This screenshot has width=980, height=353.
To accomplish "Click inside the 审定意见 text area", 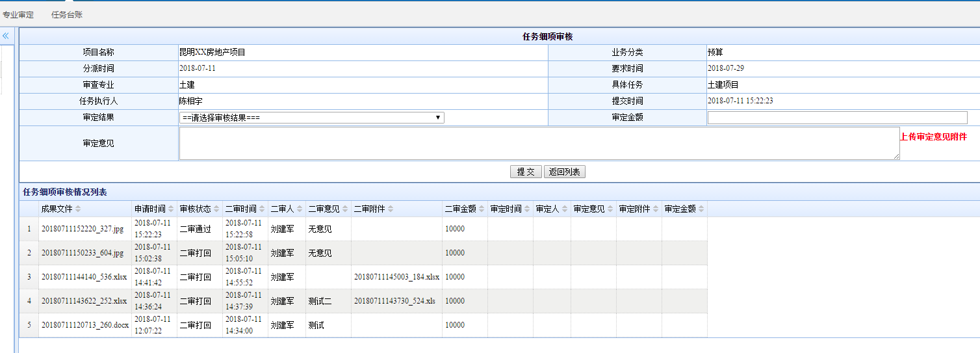I will pos(539,143).
